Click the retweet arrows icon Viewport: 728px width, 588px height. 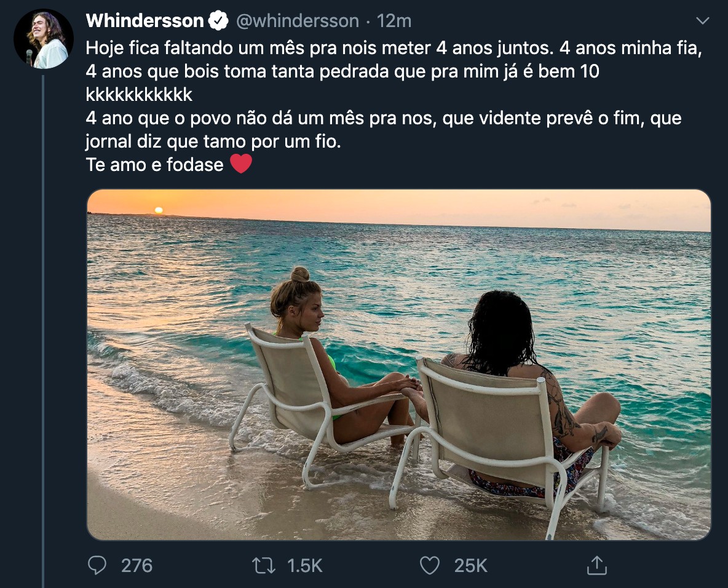pos(263,566)
